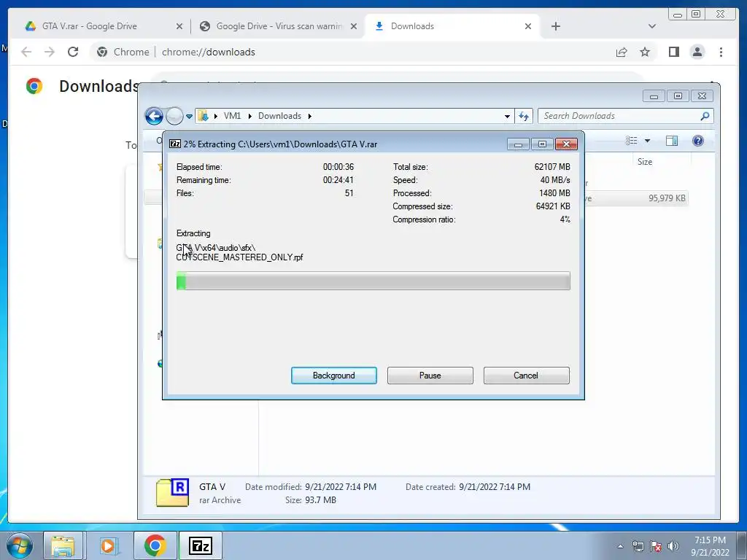
Task: Toggle the Explorer preview pane
Action: 672,141
